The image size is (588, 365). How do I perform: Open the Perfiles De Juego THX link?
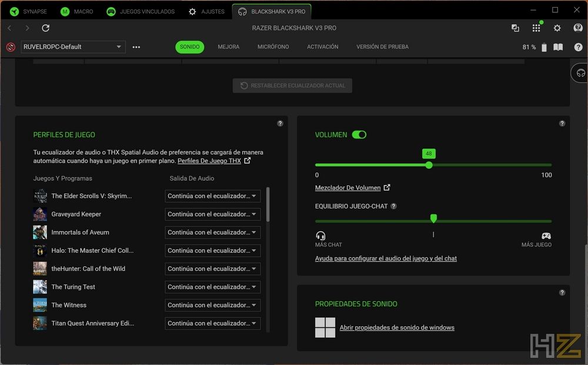click(209, 161)
